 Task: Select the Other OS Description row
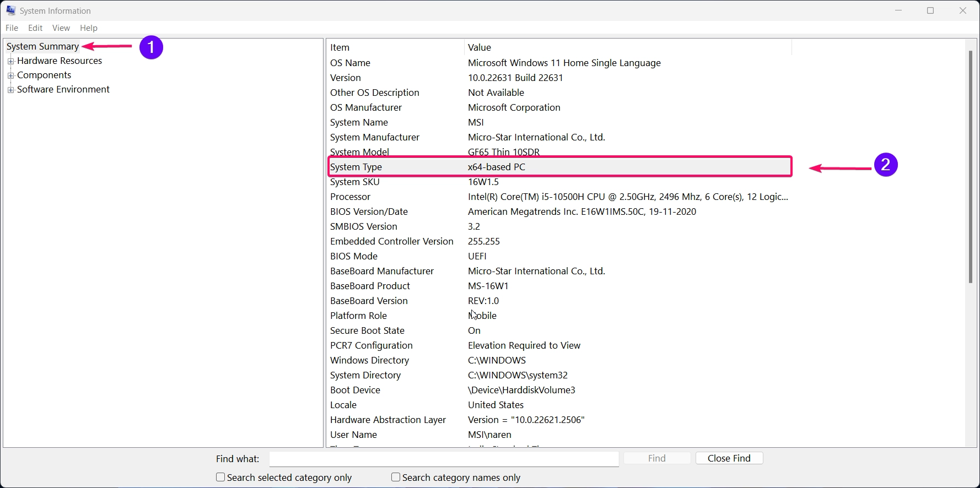click(559, 93)
